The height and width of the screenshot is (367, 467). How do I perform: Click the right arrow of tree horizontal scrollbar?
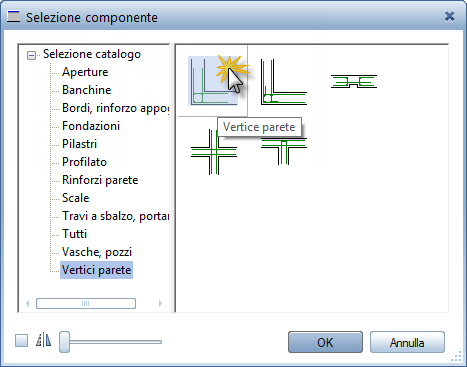pos(160,304)
